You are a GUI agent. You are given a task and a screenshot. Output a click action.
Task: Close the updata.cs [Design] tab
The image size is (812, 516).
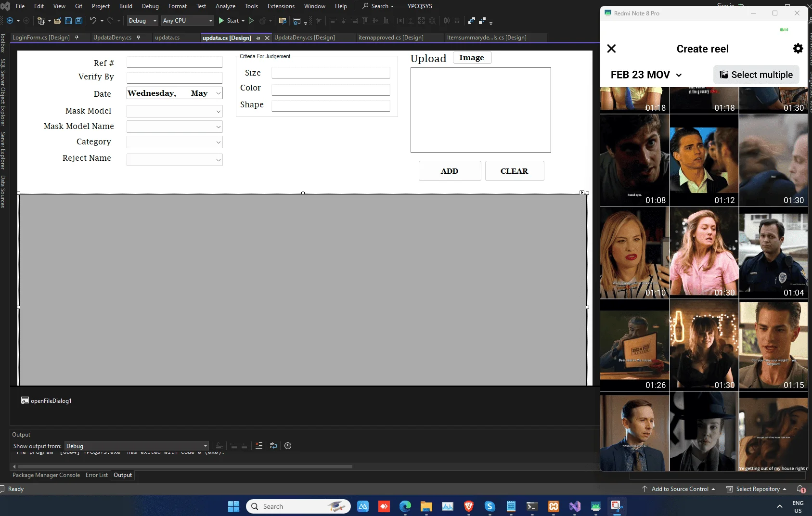tap(267, 38)
